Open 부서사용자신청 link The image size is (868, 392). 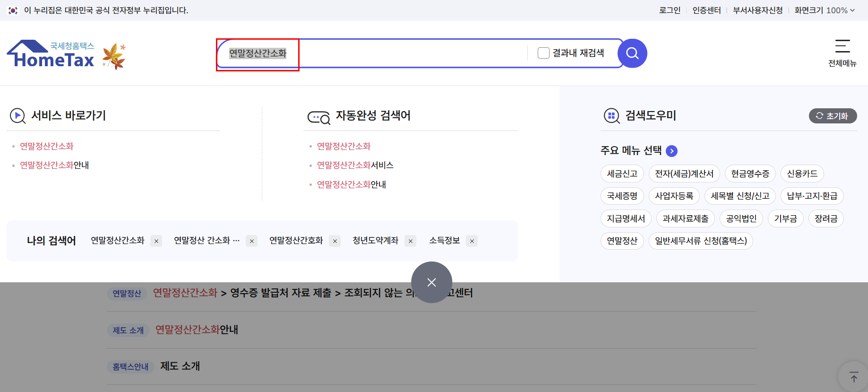pyautogui.click(x=757, y=10)
